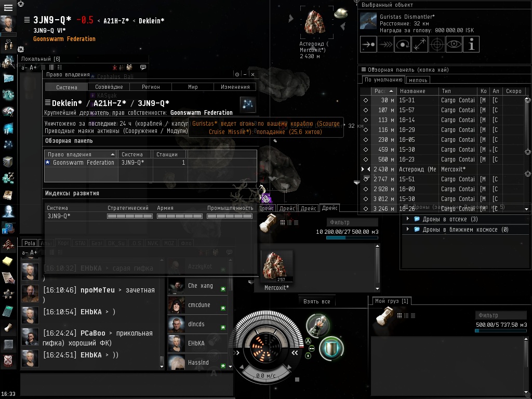
Task: Switch My Cargo to list view
Action: click(x=413, y=315)
